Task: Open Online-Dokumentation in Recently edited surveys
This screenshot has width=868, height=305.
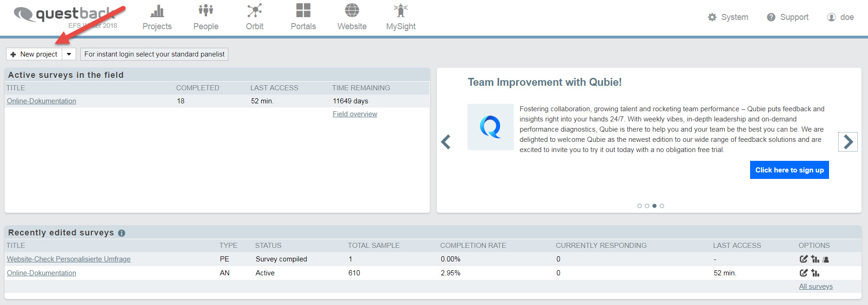Action: [41, 273]
